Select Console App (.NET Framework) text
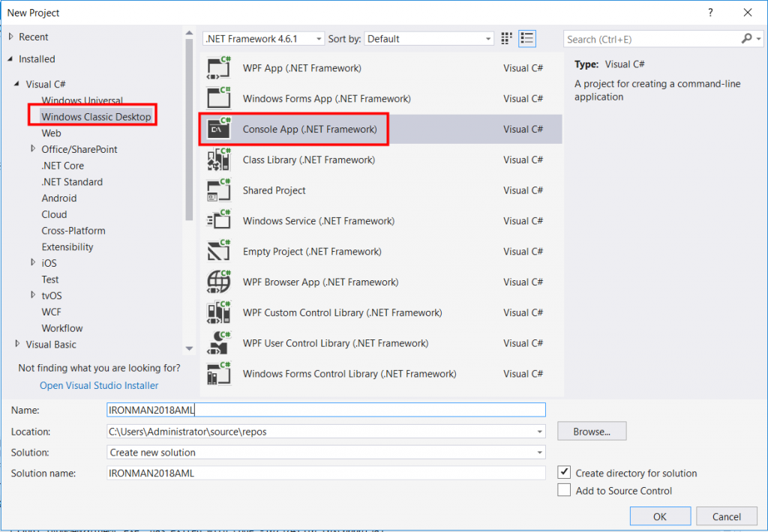This screenshot has height=532, width=768. coord(310,129)
